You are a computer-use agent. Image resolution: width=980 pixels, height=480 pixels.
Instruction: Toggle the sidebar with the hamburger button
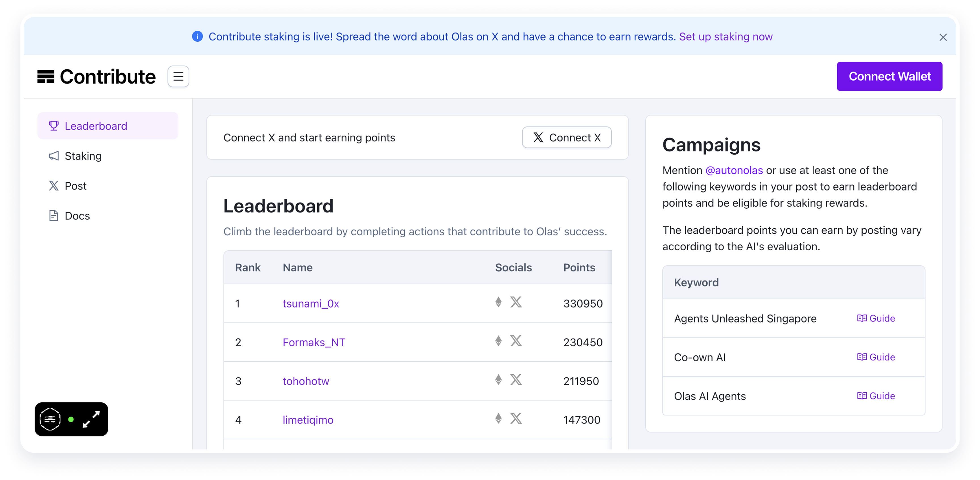coord(178,76)
